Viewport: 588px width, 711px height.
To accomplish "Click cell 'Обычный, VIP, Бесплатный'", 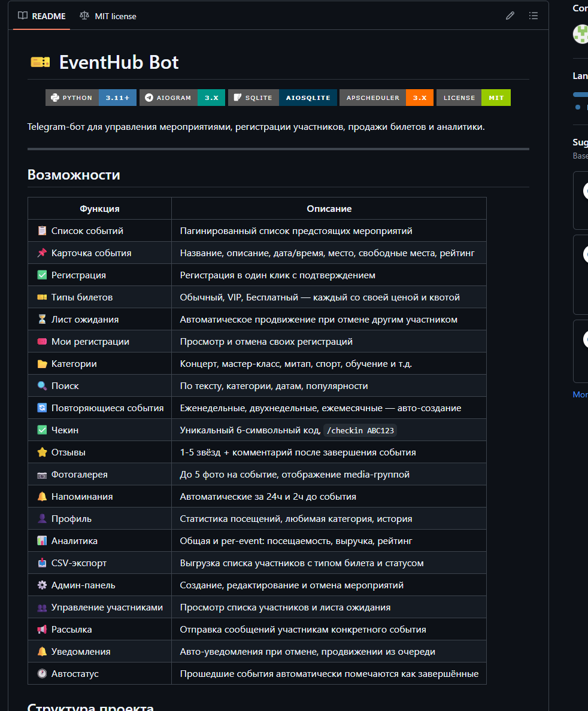I will [329, 297].
